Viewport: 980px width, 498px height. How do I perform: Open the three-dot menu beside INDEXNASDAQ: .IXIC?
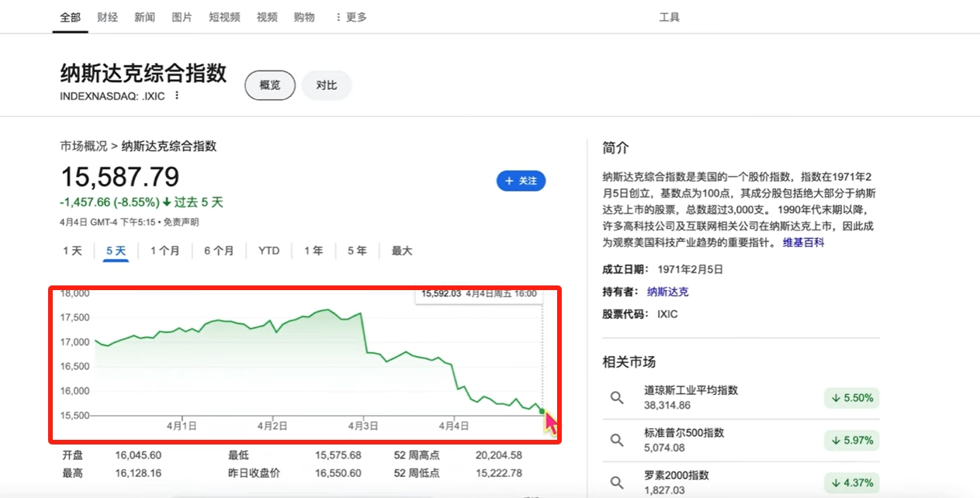[177, 95]
